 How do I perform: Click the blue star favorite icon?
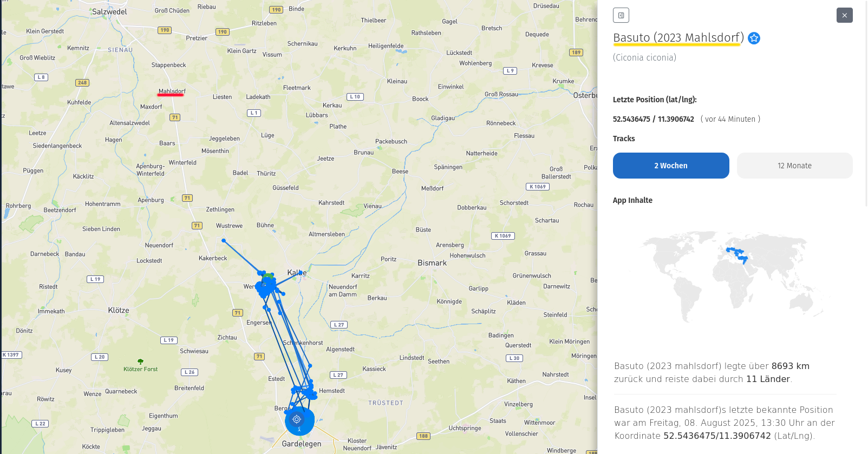pyautogui.click(x=754, y=38)
